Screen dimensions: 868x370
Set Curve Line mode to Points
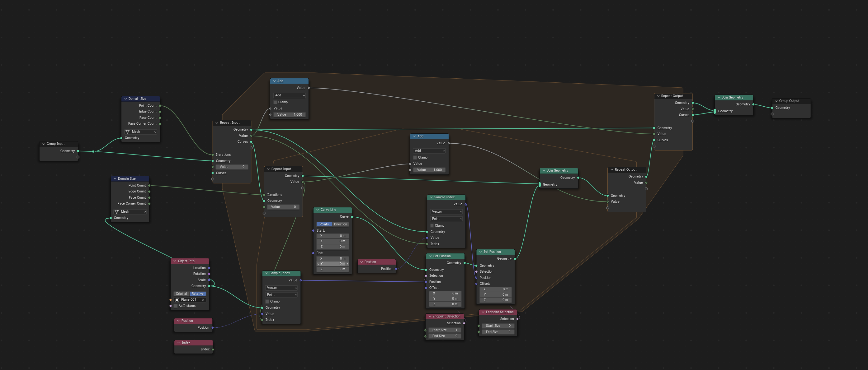click(324, 224)
